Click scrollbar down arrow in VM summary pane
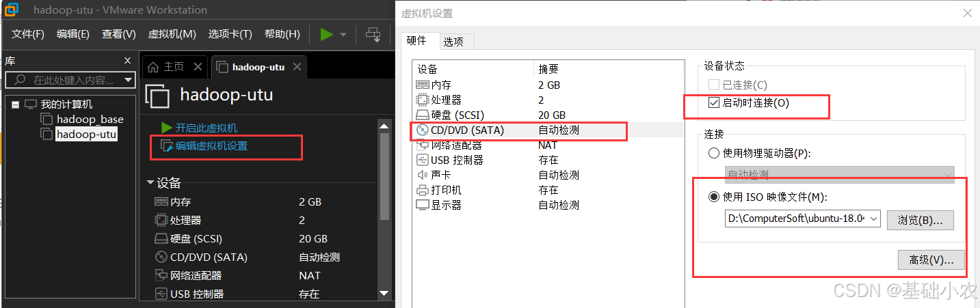The width and height of the screenshot is (980, 308). coord(384,294)
